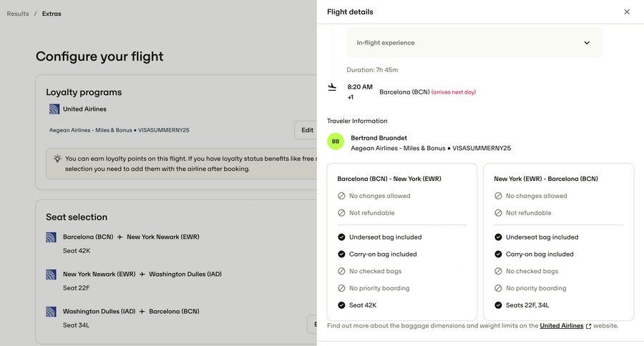This screenshot has height=346, width=644.
Task: Click the Barcelona (BCN) arrival text
Action: [404, 92]
